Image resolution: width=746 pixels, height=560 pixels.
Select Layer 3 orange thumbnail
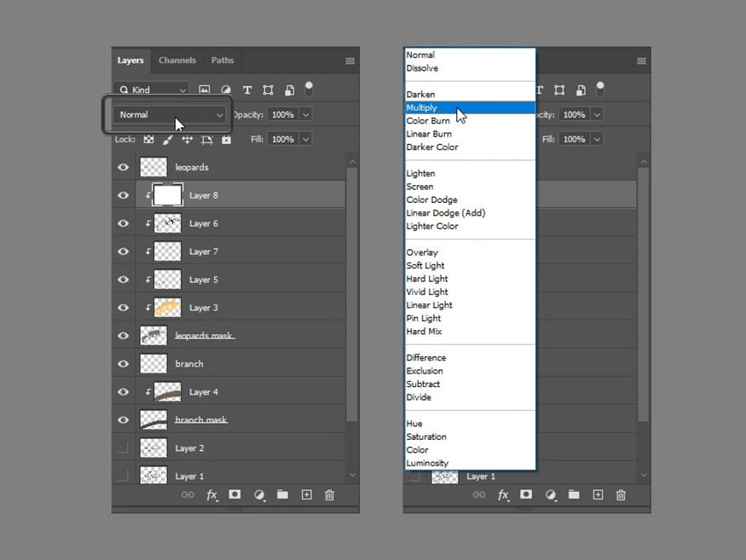[x=167, y=308]
